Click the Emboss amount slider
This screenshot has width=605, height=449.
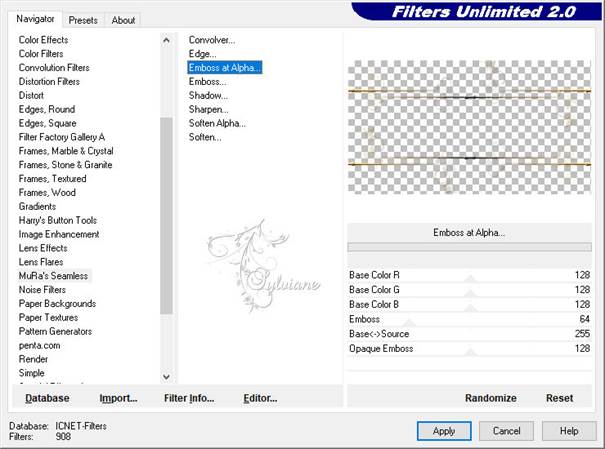pyautogui.click(x=470, y=319)
